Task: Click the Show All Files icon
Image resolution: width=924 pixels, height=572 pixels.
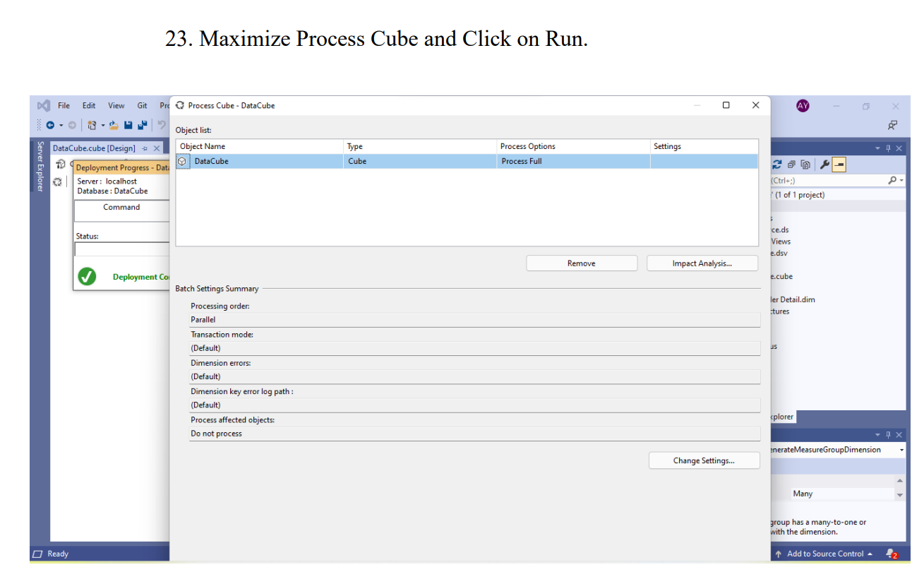Action: (805, 165)
